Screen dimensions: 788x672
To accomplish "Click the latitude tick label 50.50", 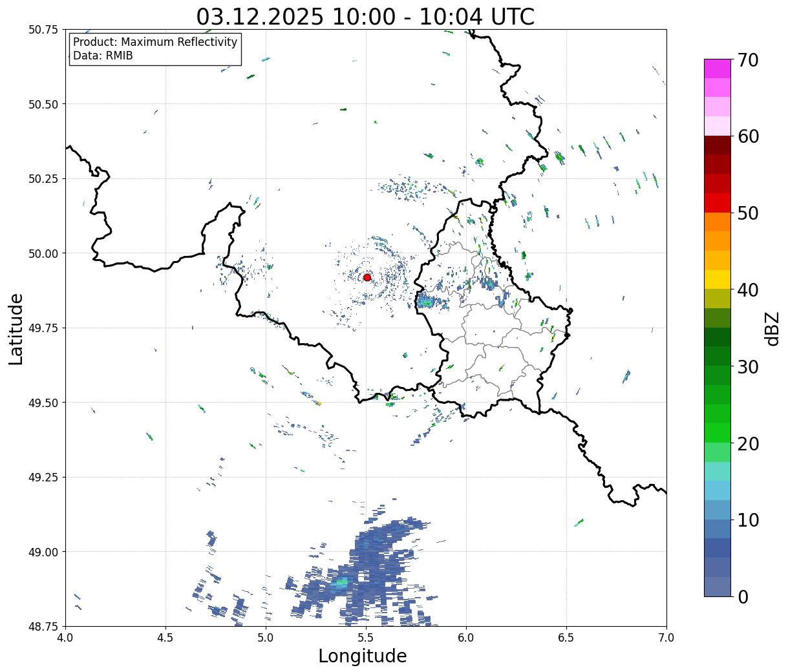I will (x=43, y=104).
